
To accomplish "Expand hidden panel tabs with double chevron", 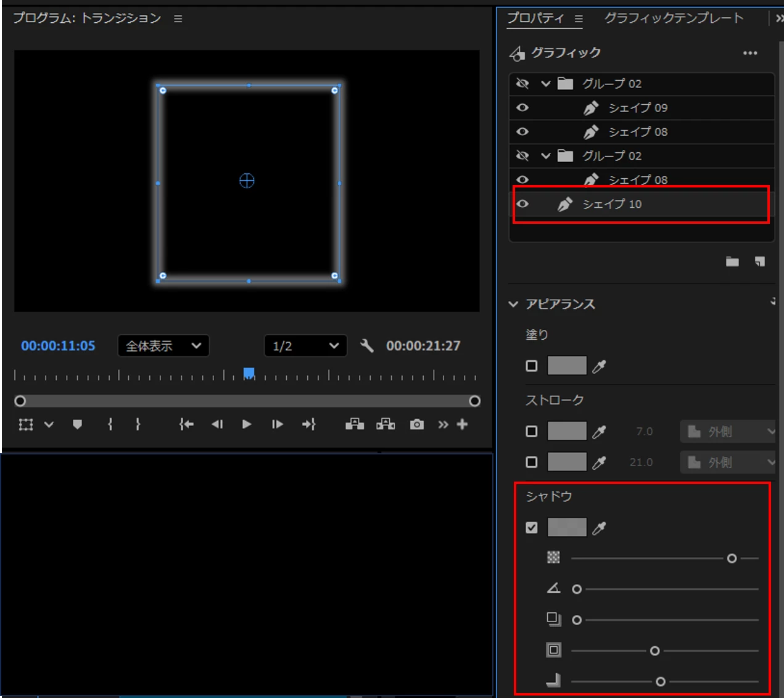I will 779,19.
